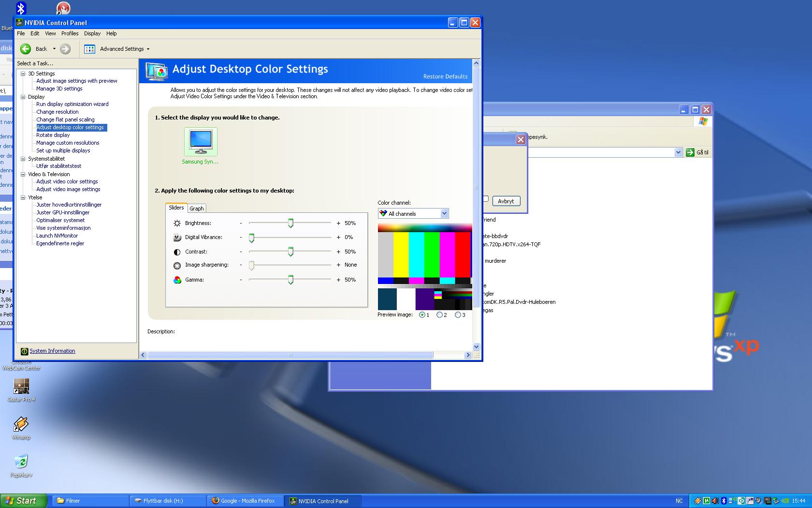
Task: Select the Samsung SyncMaster display icon
Action: click(201, 141)
